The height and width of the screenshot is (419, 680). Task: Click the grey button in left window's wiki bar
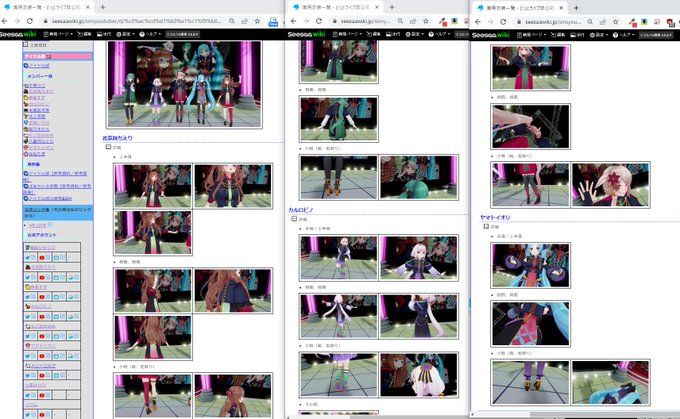coord(183,34)
